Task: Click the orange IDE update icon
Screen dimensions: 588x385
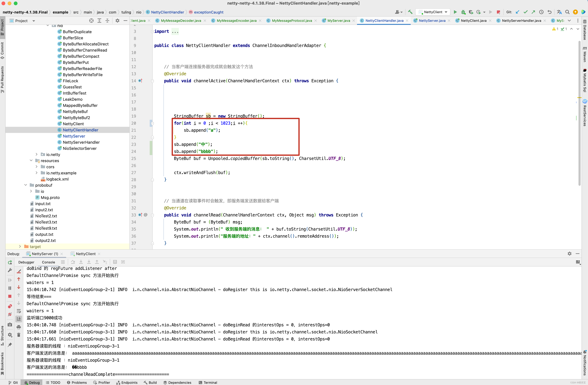Action: (x=575, y=12)
